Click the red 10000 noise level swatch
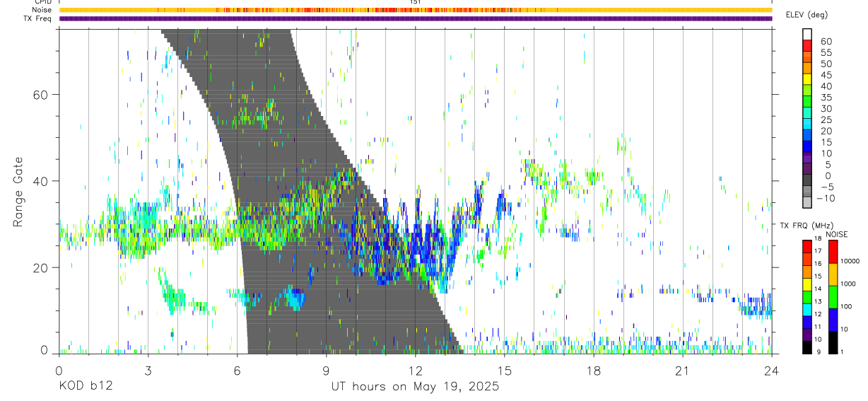Viewport: 868px width, 401px height. (x=833, y=252)
